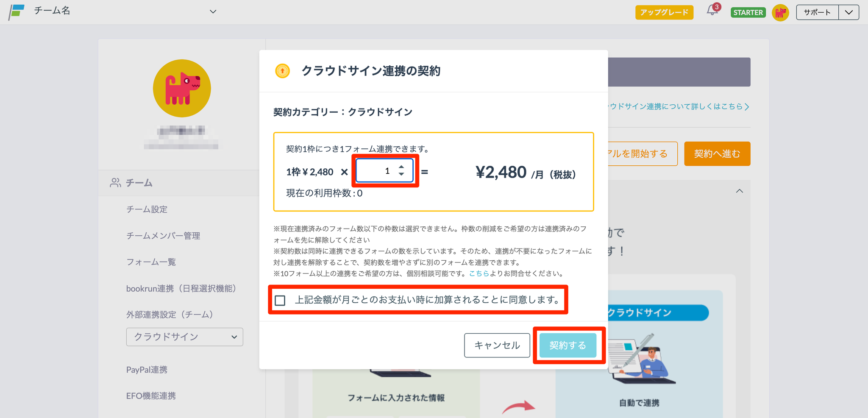868x418 pixels.
Task: Decrease contract slot count with down arrow
Action: [401, 174]
